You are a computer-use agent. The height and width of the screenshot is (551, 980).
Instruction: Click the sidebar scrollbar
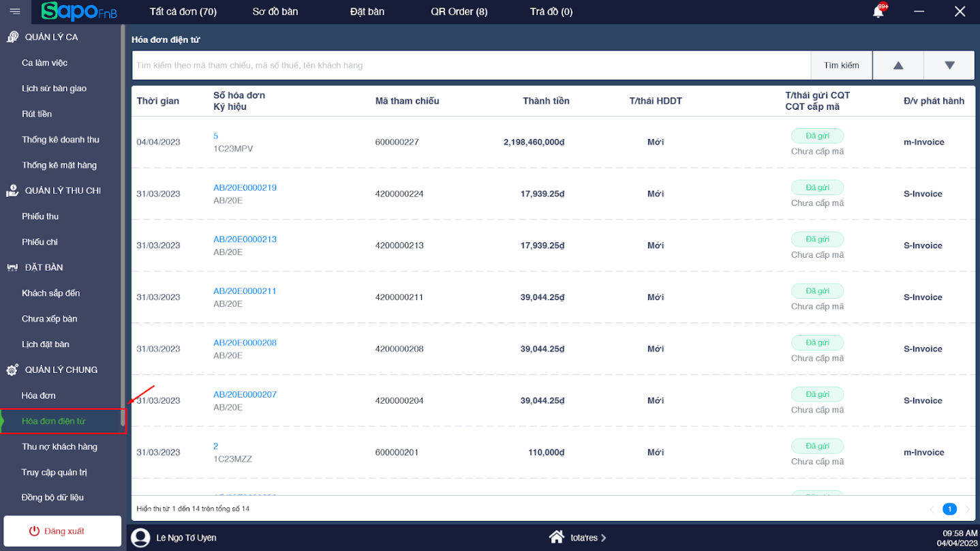tap(123, 225)
